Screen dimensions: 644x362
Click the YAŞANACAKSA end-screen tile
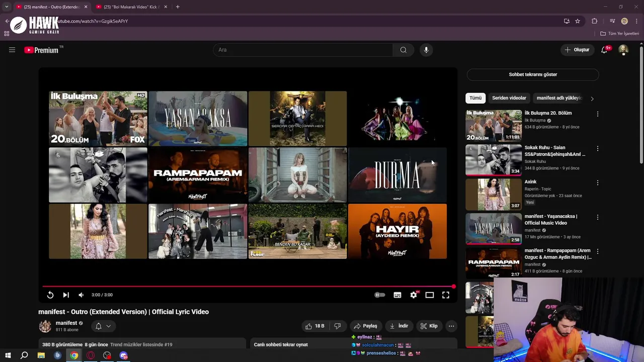198,119
